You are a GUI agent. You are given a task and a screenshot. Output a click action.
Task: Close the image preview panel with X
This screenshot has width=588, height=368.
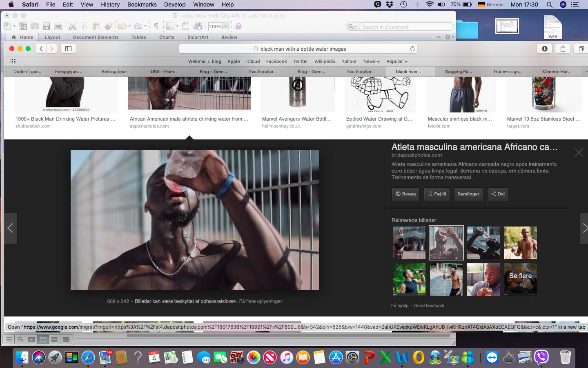click(x=579, y=153)
